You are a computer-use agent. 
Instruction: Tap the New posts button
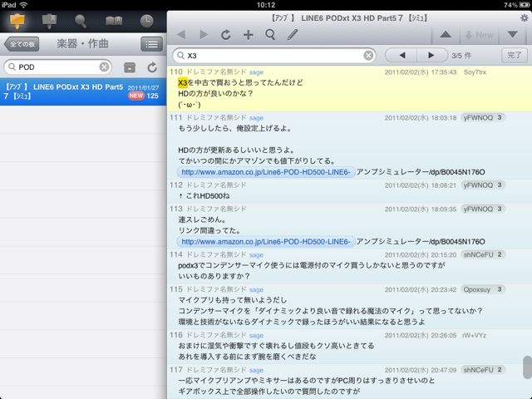(x=480, y=35)
